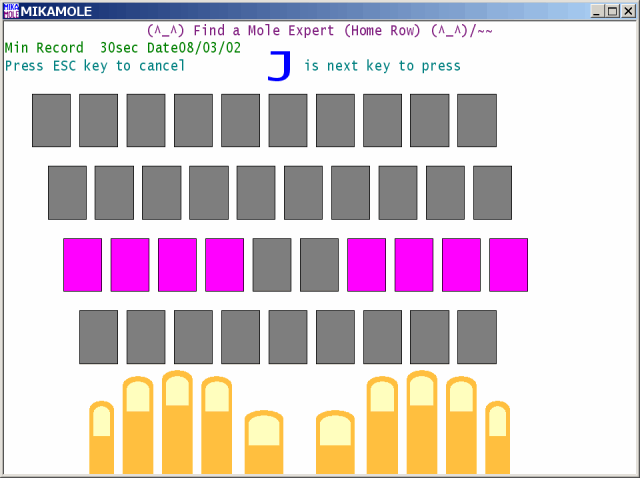Click the right gray key in the home row middle
This screenshot has width=640, height=478.
click(x=319, y=265)
